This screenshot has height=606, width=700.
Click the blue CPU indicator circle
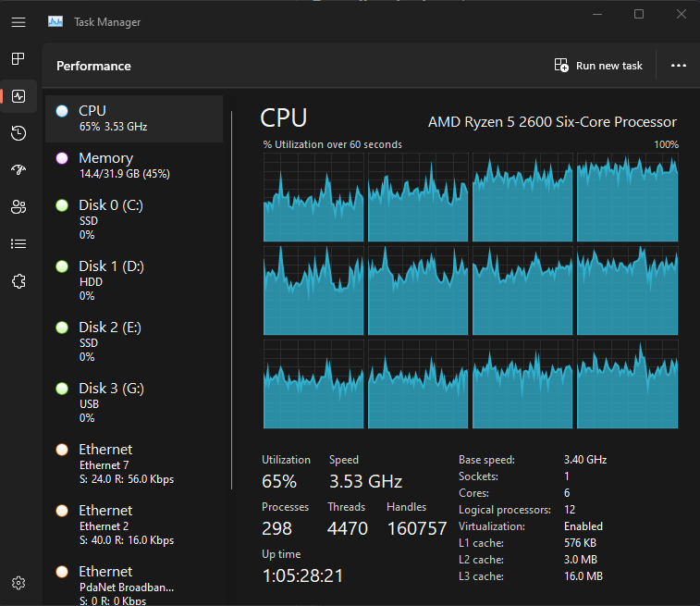[x=62, y=111]
